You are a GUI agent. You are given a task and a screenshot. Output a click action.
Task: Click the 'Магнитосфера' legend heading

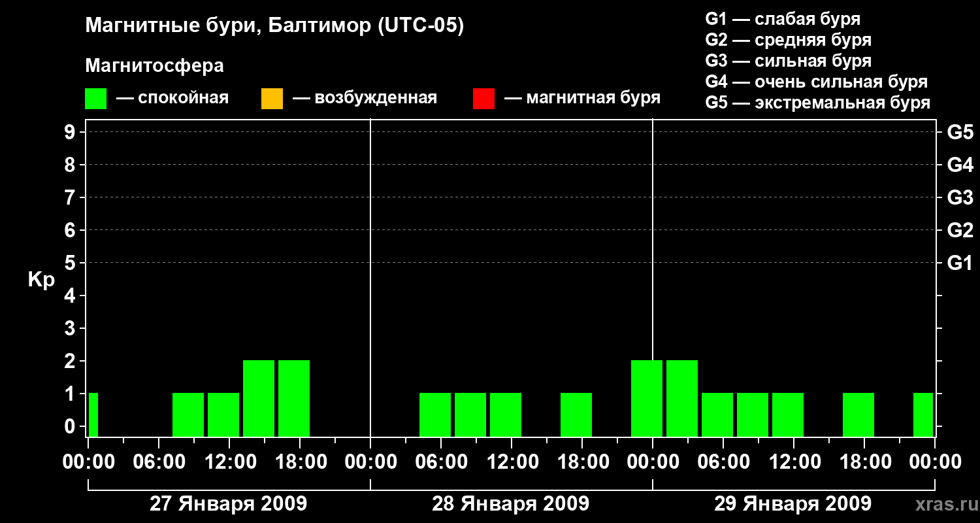[155, 66]
